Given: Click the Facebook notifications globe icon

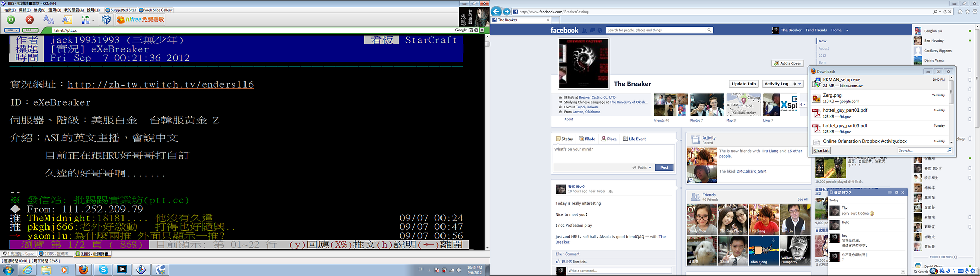Looking at the screenshot, I should (x=600, y=30).
